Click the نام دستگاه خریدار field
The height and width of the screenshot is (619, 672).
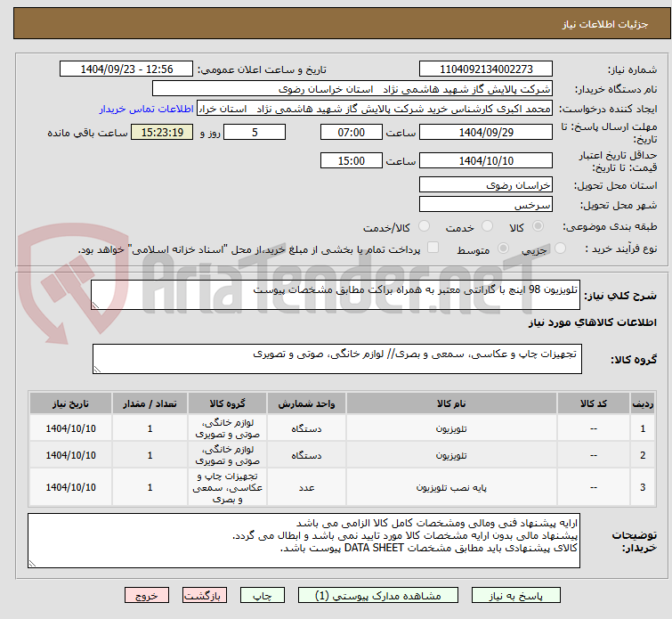pos(352,89)
